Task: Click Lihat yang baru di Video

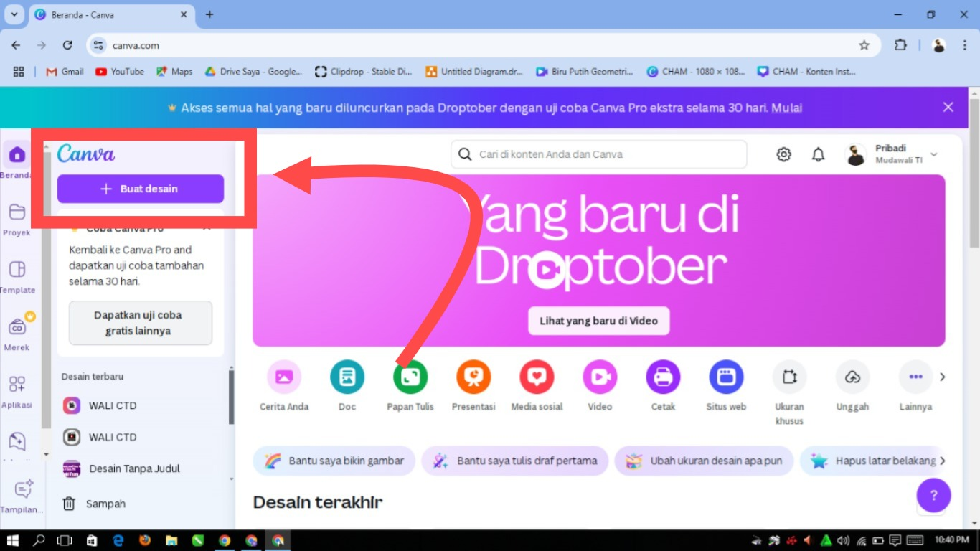Action: tap(599, 321)
